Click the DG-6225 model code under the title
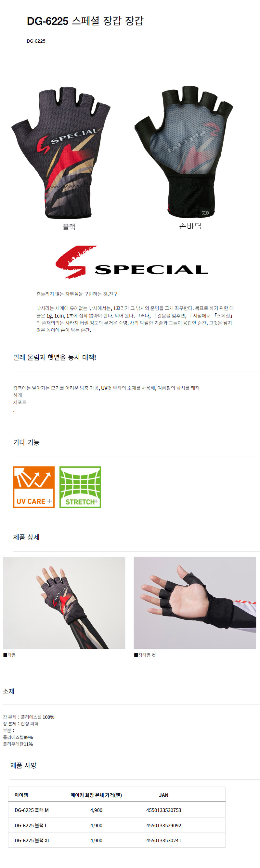260x868 pixels. (36, 41)
